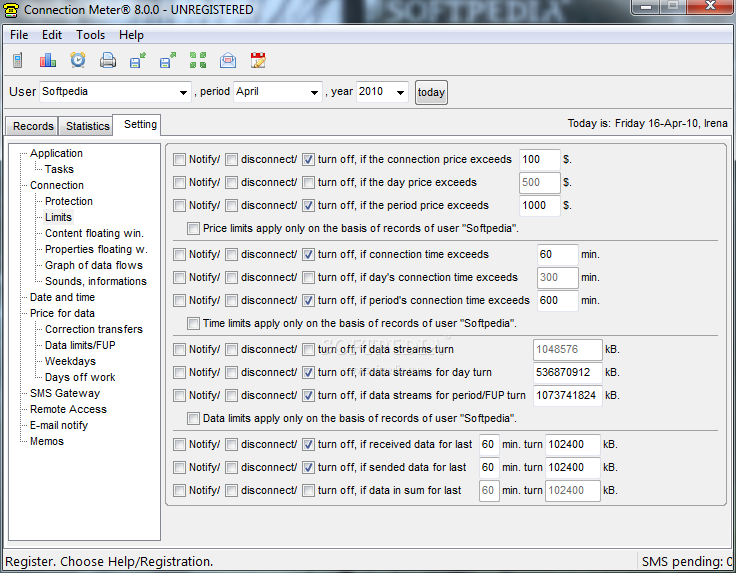Screen dimensions: 736x573
Task: Select Price for data tree item
Action: point(62,313)
